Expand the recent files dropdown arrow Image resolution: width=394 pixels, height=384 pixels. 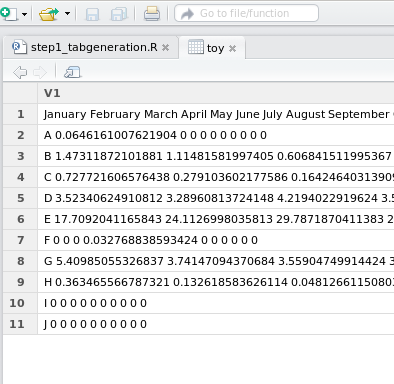(67, 14)
